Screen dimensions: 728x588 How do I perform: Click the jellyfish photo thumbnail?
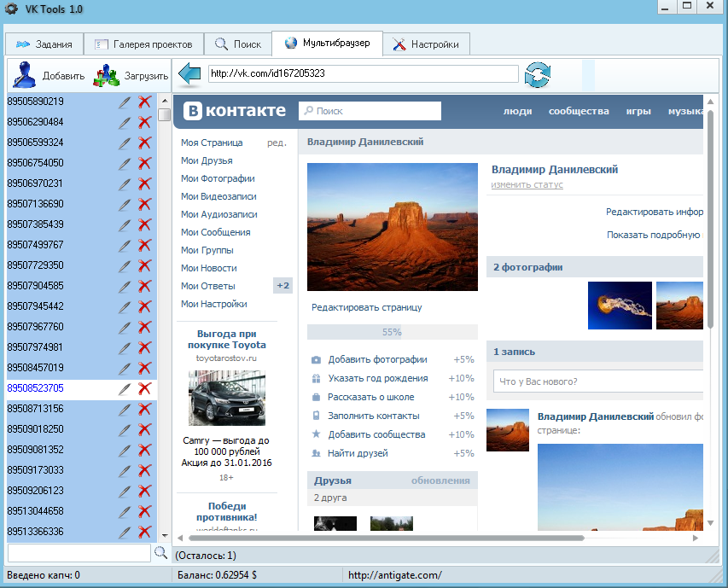tap(620, 306)
